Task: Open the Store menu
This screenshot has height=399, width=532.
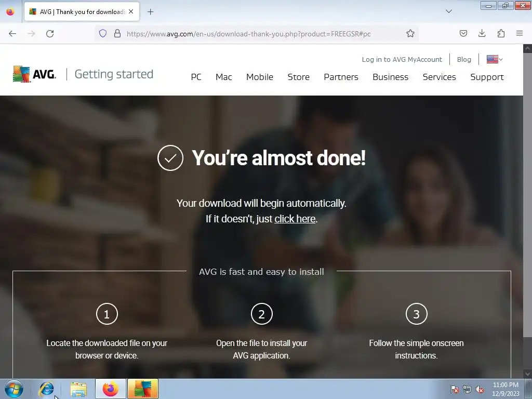Action: [x=299, y=77]
